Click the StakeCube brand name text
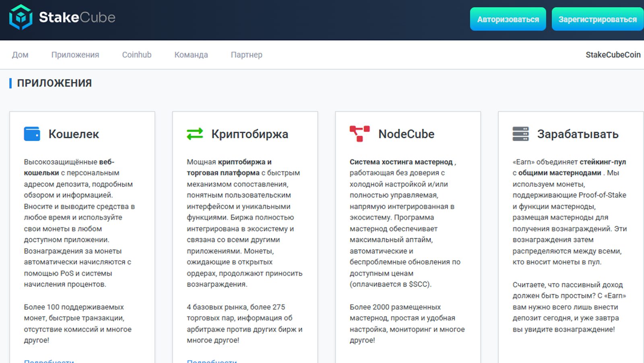The height and width of the screenshot is (363, 644). point(77,17)
